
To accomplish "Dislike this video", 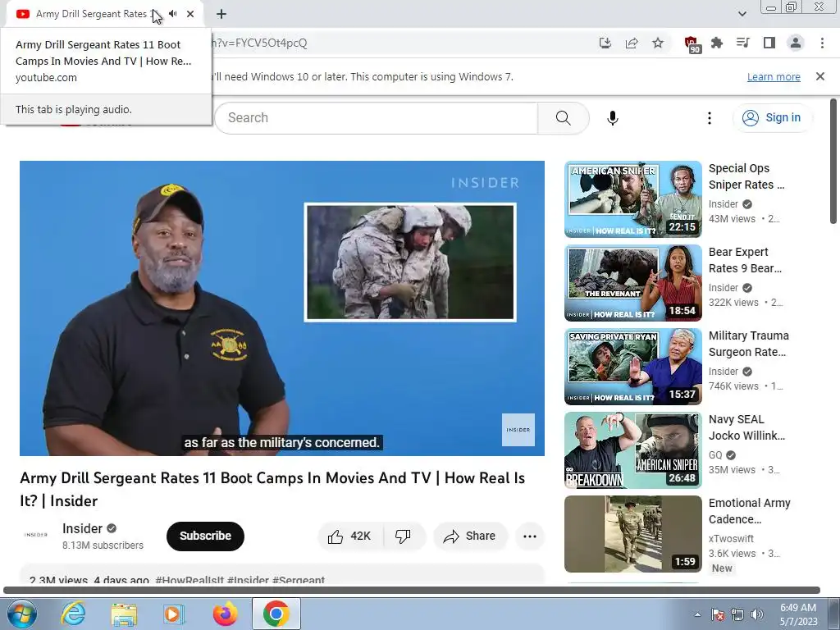I will pyautogui.click(x=404, y=536).
